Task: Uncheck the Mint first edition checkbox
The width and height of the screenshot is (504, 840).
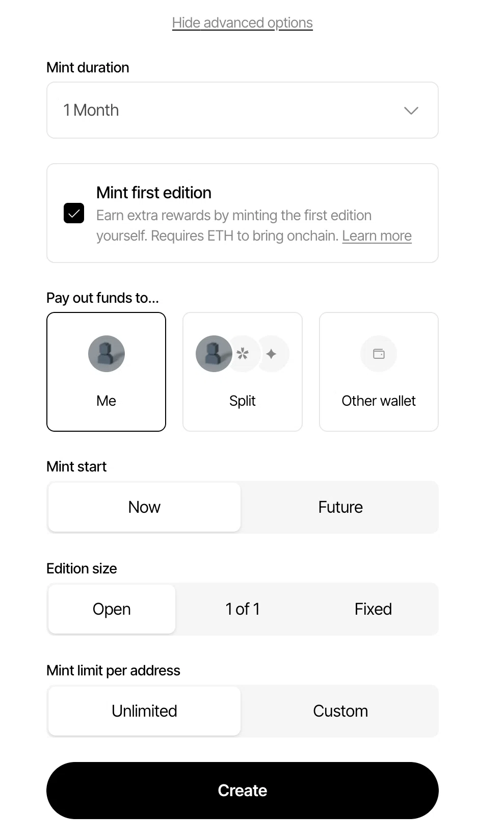Action: click(x=74, y=213)
